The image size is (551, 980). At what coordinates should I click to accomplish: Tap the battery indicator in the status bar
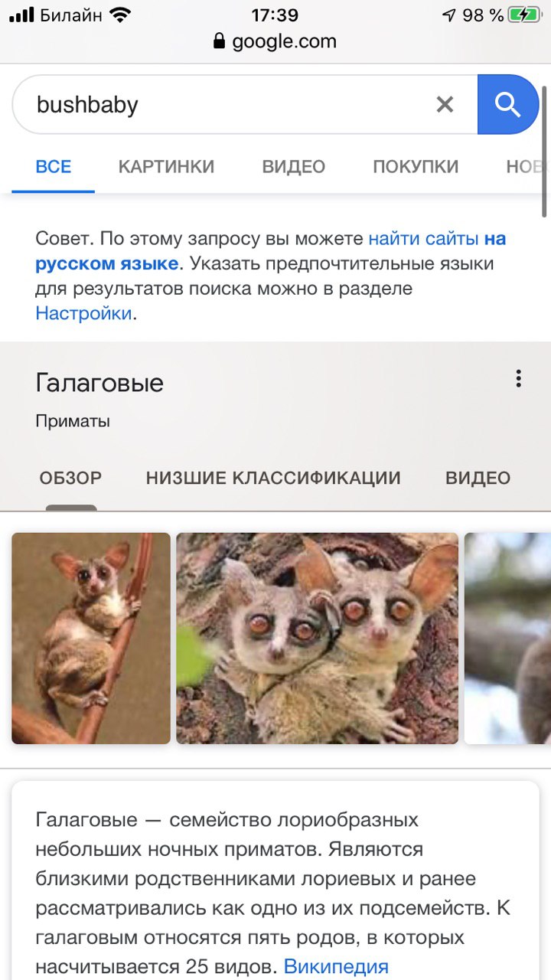(525, 15)
